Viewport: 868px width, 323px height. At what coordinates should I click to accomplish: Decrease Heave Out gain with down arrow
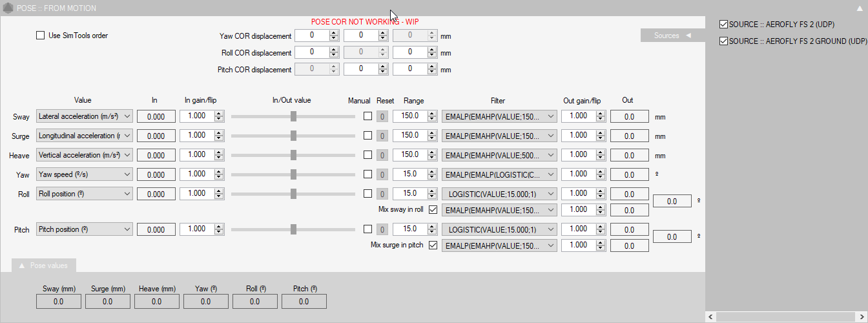tap(601, 158)
